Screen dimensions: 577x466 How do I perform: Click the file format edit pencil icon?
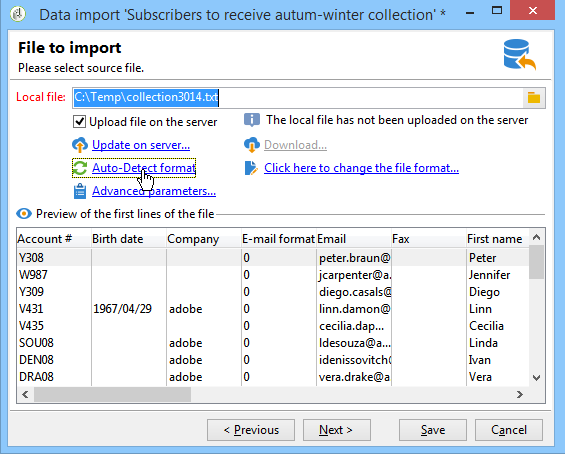coord(251,168)
